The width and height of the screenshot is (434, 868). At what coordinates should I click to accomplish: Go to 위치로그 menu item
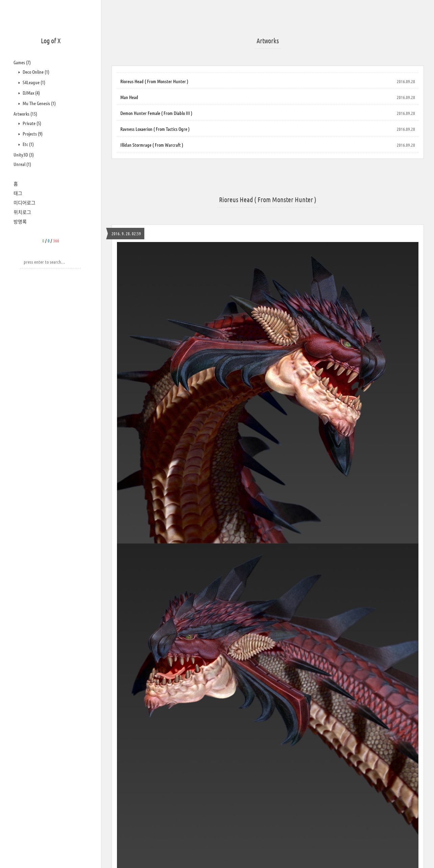point(22,212)
